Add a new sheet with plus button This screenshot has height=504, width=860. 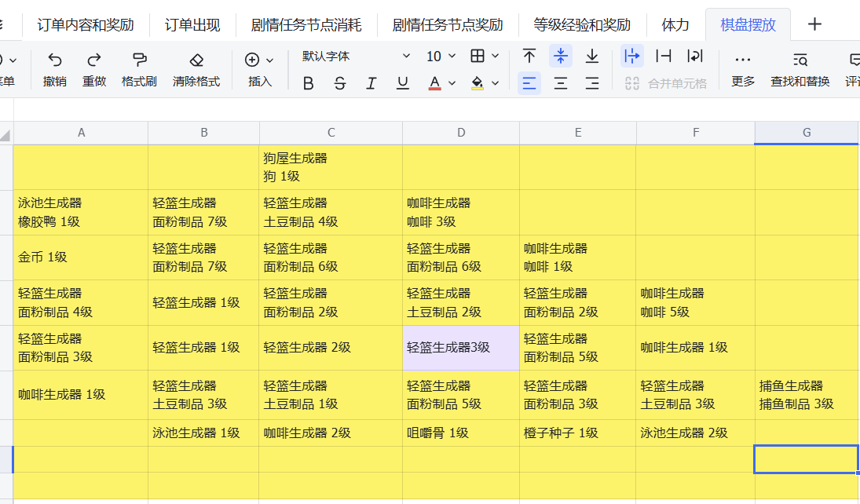coord(814,24)
